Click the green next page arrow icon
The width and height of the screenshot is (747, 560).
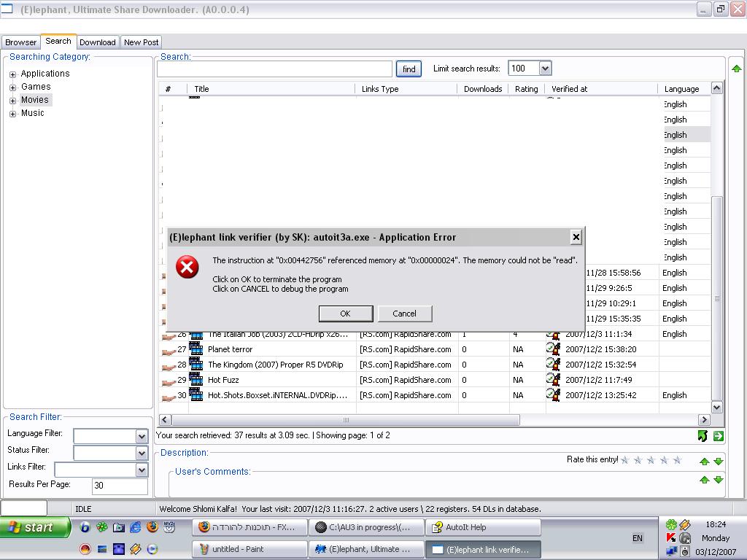pos(719,436)
